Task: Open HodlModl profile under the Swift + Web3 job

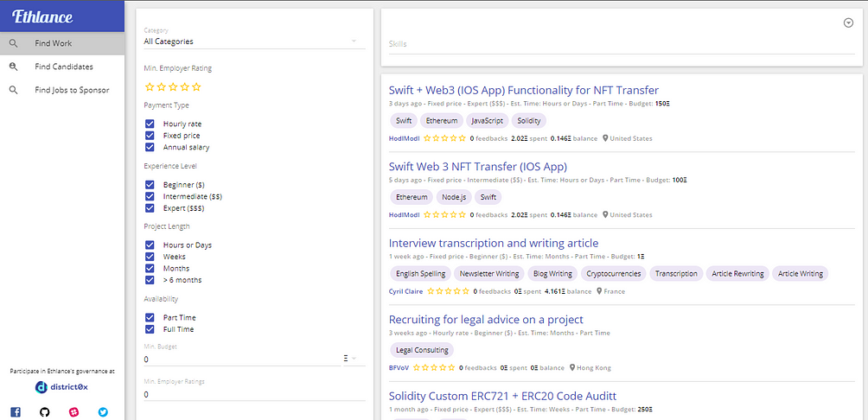Action: [404, 138]
